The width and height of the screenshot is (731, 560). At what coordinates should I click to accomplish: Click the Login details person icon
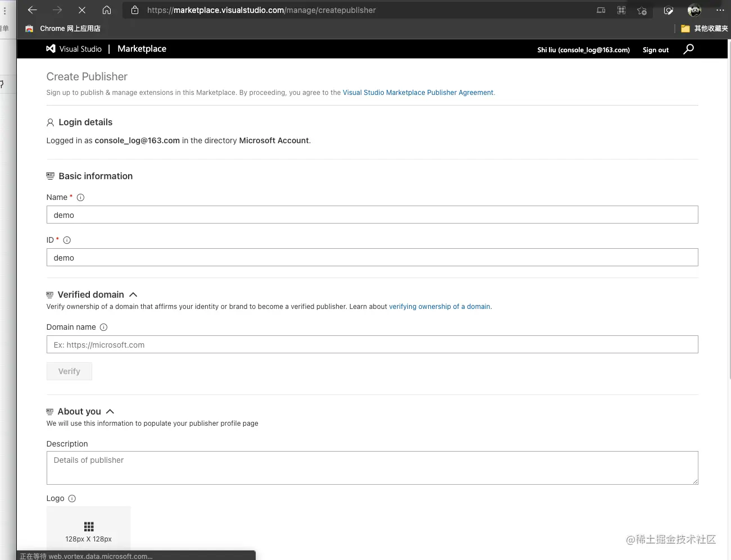pyautogui.click(x=50, y=122)
